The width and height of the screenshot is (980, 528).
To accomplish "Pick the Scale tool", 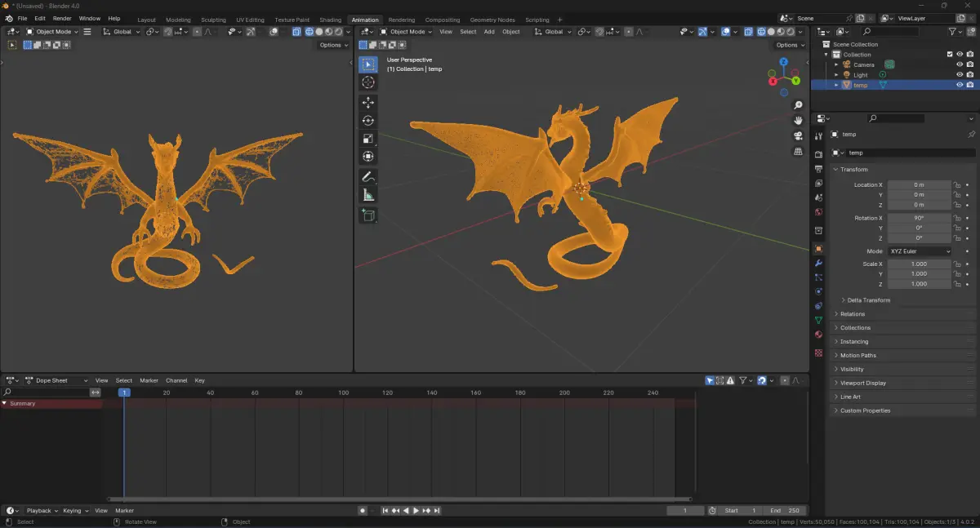I will click(368, 139).
